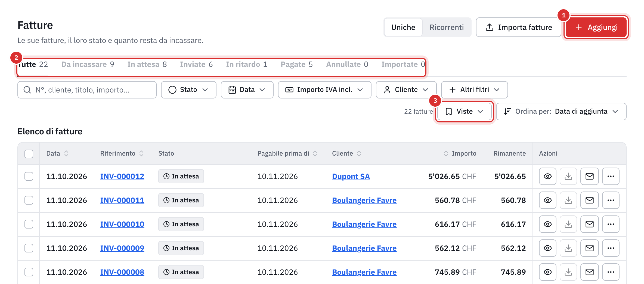This screenshot has height=284, width=644.
Task: Select checkbox for invoice INV-000012
Action: (x=29, y=176)
